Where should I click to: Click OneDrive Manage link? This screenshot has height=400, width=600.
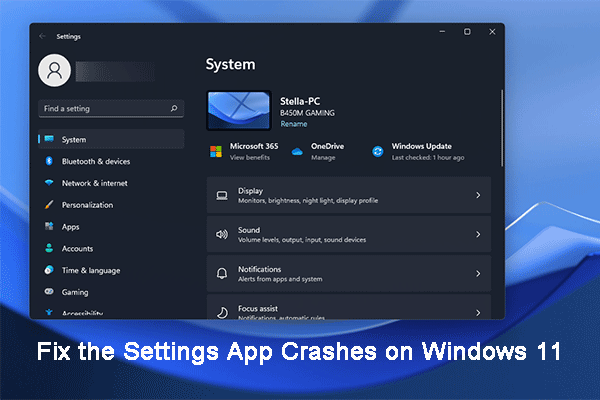pyautogui.click(x=323, y=157)
